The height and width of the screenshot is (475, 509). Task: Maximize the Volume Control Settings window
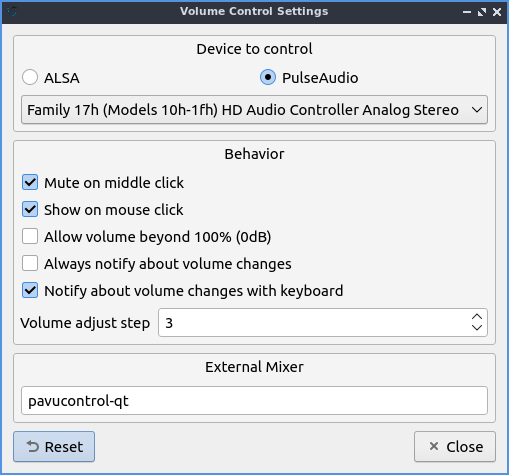point(482,12)
